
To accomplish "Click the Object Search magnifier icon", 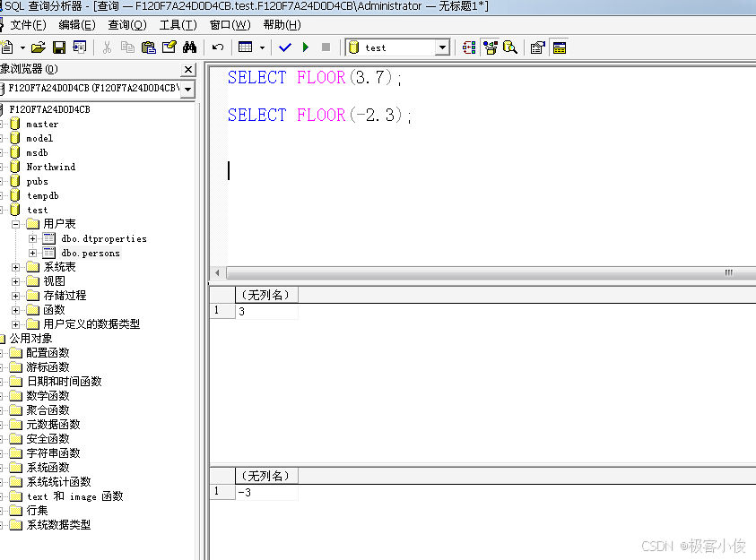I will [510, 47].
